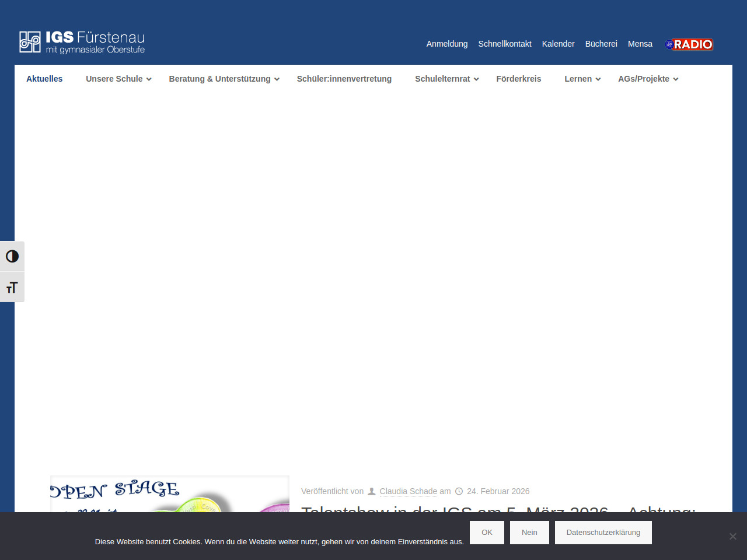The width and height of the screenshot is (747, 560).
Task: Open the Datenschutzerklärung button
Action: pos(603,533)
